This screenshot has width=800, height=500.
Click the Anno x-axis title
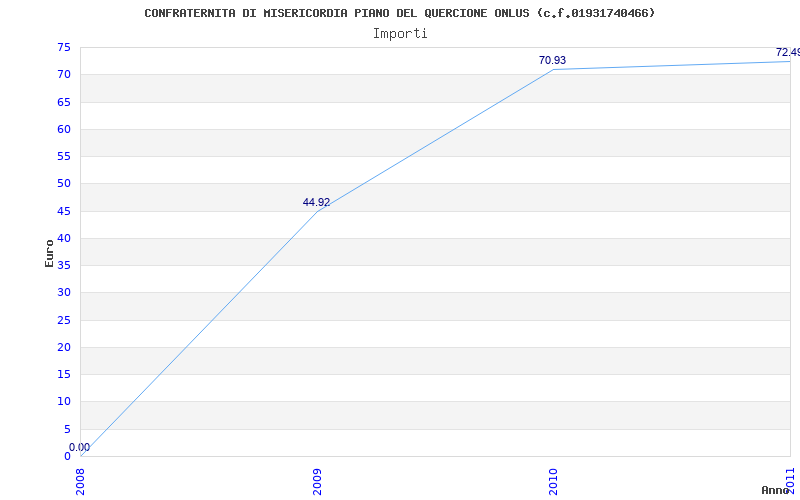point(776,490)
